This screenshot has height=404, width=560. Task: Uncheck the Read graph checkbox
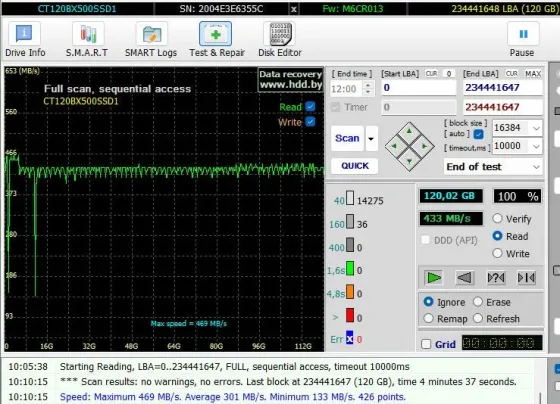[x=310, y=106]
